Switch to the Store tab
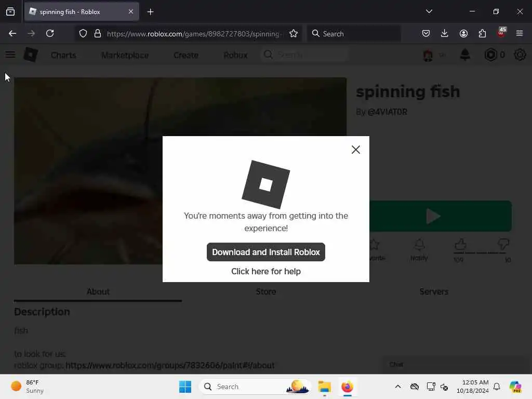 [265, 292]
